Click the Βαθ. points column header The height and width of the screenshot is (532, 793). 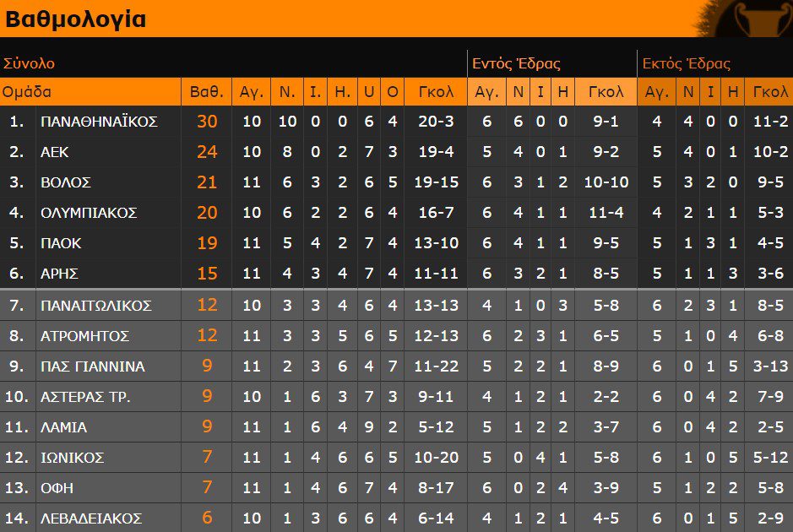[x=206, y=91]
